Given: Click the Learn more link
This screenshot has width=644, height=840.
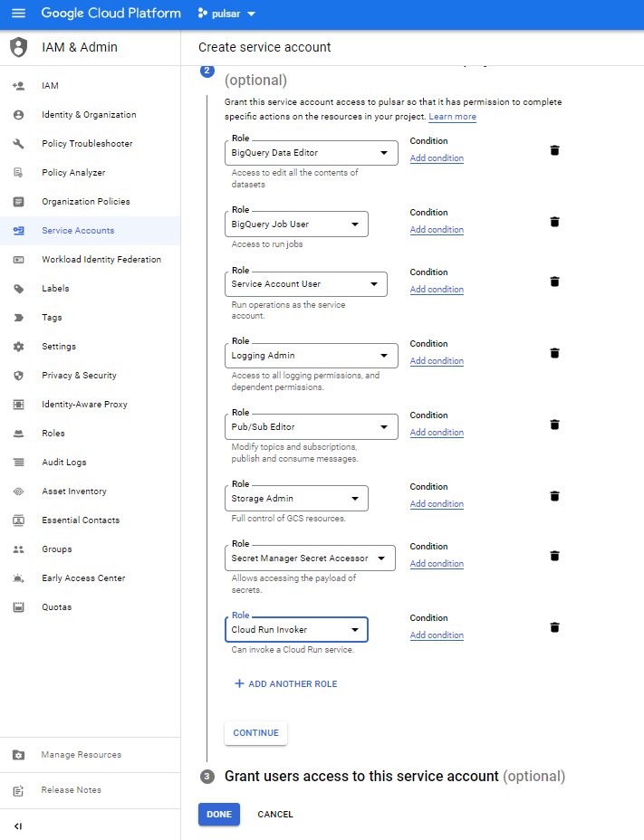Looking at the screenshot, I should [452, 116].
